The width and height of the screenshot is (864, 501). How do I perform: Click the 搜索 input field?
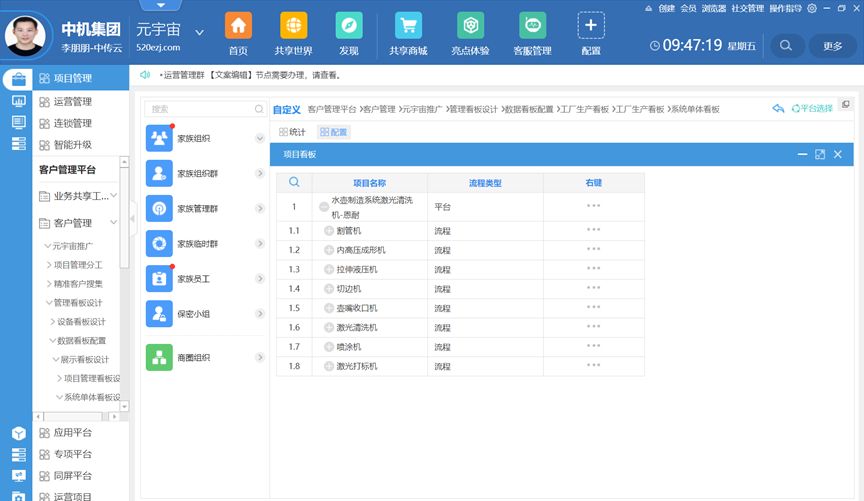point(198,109)
